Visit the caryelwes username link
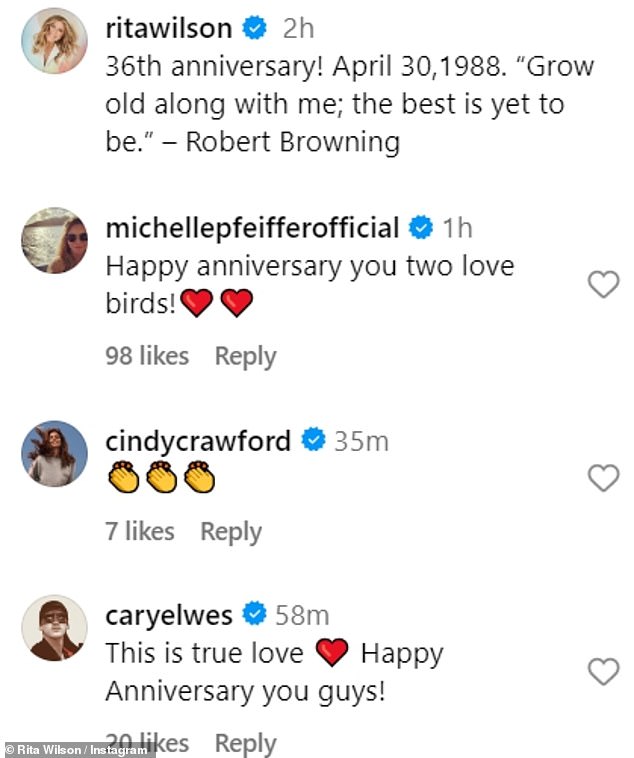The width and height of the screenshot is (634, 758). point(168,615)
